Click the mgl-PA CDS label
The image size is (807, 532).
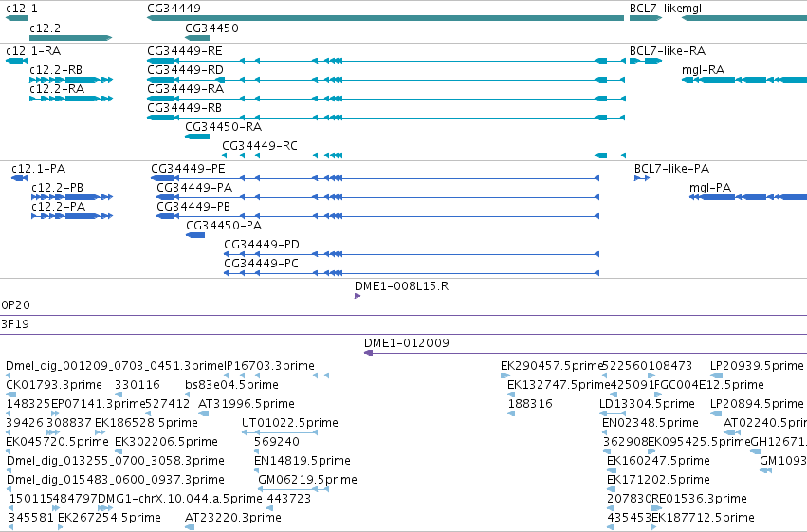(710, 188)
